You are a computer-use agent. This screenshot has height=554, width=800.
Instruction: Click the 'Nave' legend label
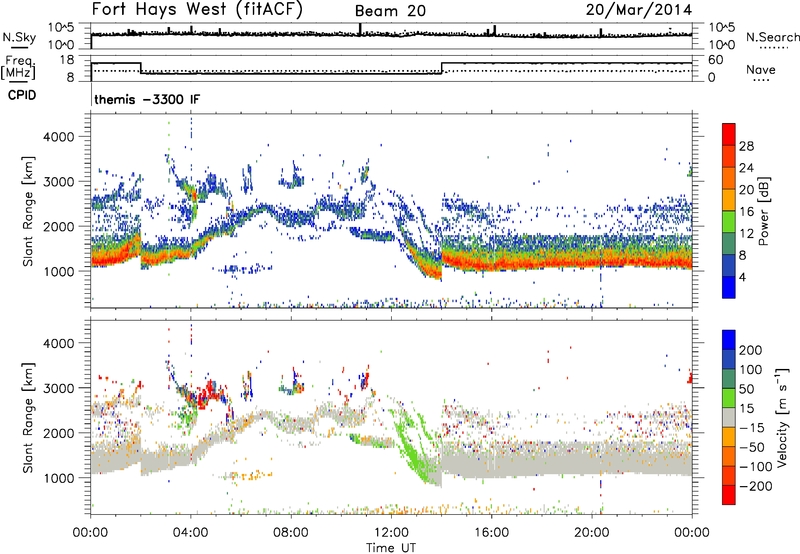click(761, 70)
